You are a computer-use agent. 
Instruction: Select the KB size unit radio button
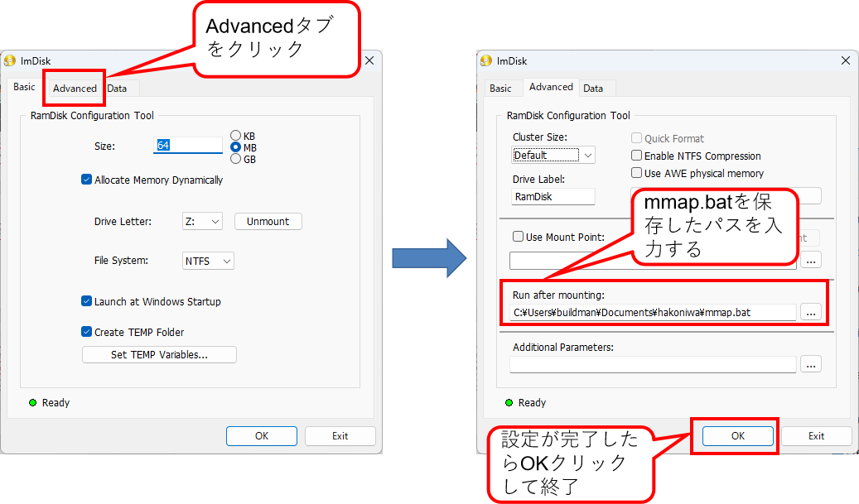pyautogui.click(x=235, y=135)
